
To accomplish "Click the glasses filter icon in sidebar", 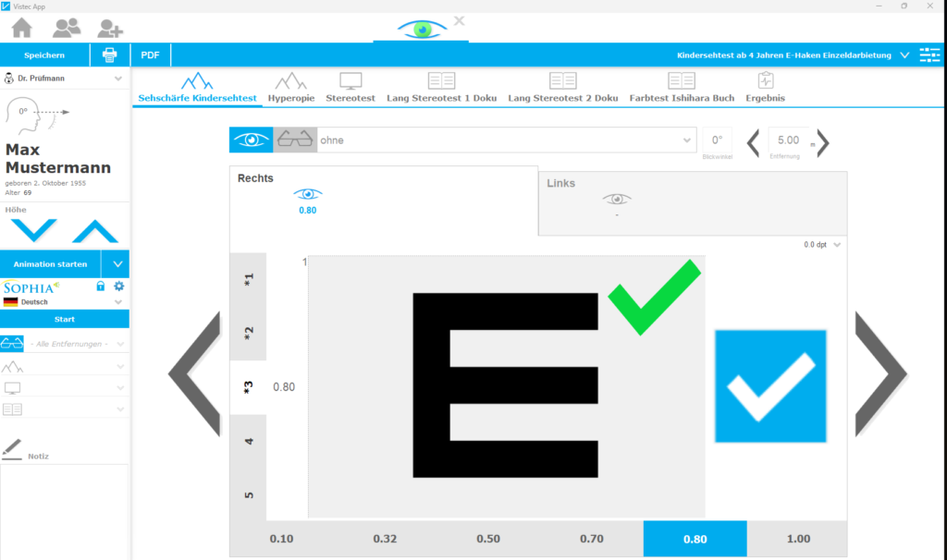I will click(12, 344).
